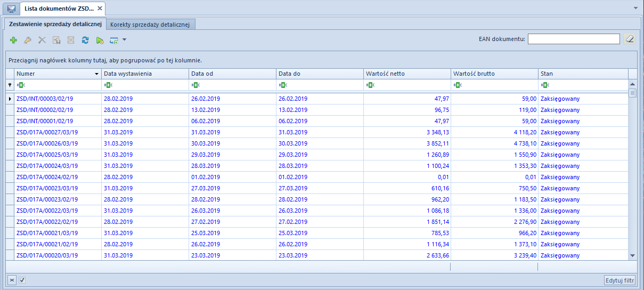Select row ZSD/017A/00024/03/19
The width and height of the screenshot is (644, 290).
pos(317,166)
